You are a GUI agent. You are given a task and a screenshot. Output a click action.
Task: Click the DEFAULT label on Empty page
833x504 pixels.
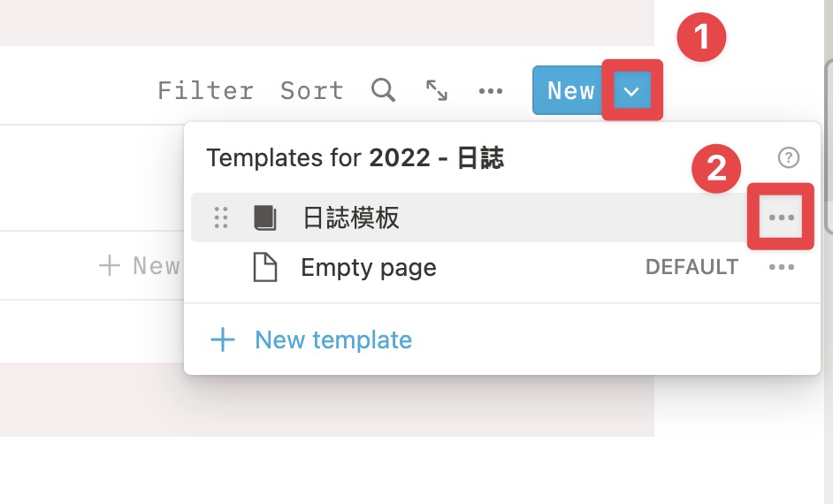692,267
